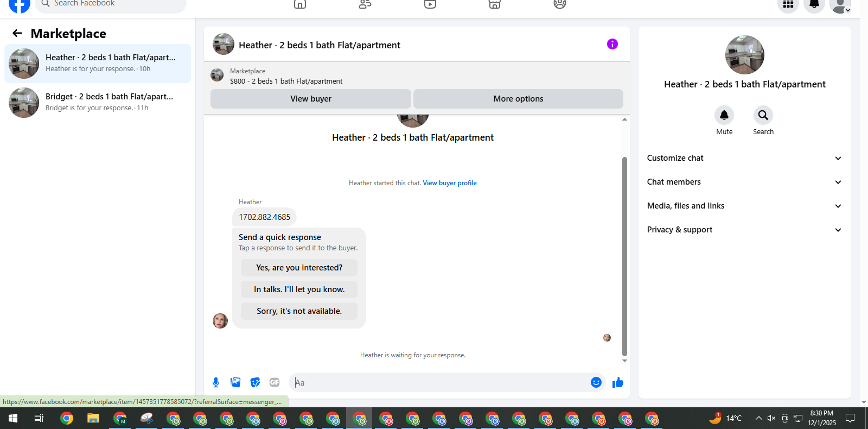Open Task View on the taskbar

click(x=39, y=418)
